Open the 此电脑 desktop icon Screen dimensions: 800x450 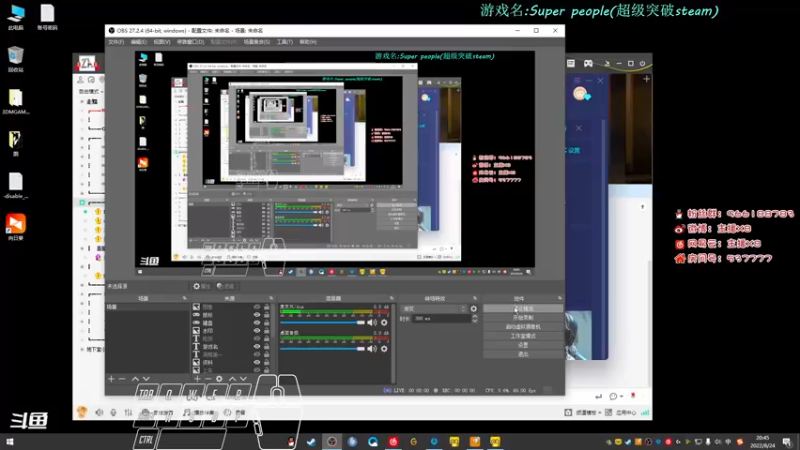[16, 17]
